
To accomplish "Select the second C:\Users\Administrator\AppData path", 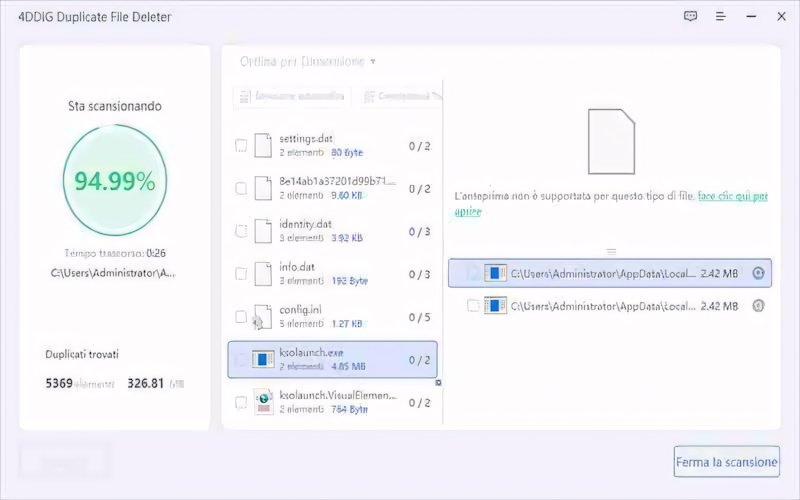I will coord(603,306).
